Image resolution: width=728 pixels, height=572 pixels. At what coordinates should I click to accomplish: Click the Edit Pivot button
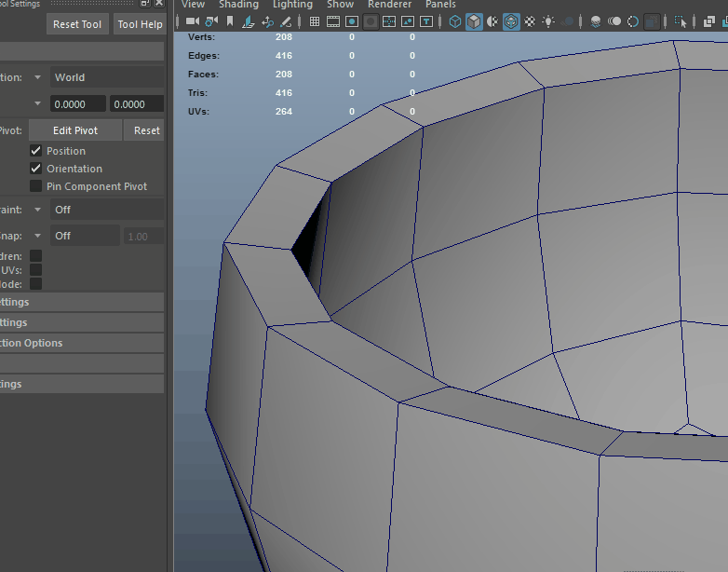pos(75,130)
